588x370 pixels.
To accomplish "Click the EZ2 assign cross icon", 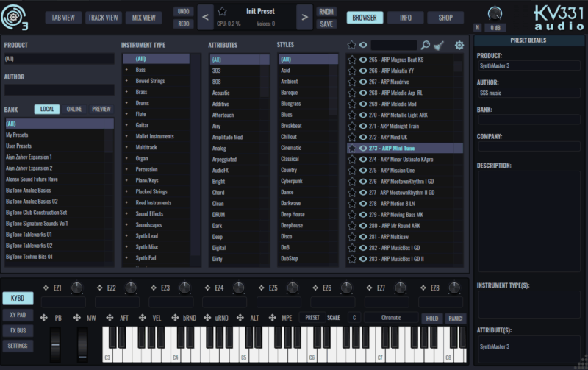I will (x=100, y=288).
